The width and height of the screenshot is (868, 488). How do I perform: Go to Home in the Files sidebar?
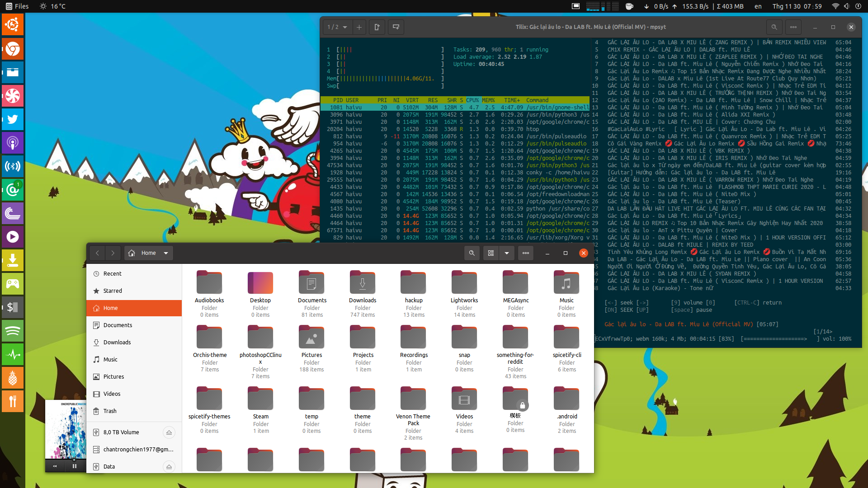point(134,308)
